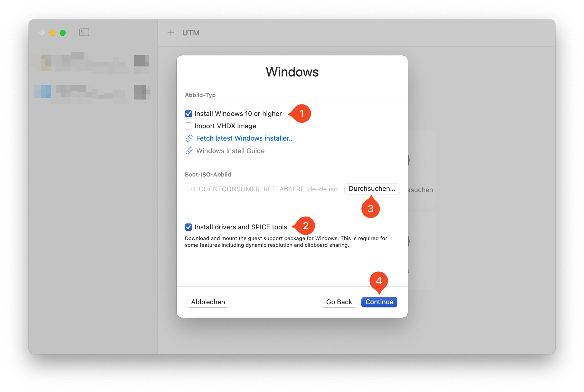Click link icon beside Windows Install Guide
Screen dimensions: 584x392
click(x=189, y=151)
